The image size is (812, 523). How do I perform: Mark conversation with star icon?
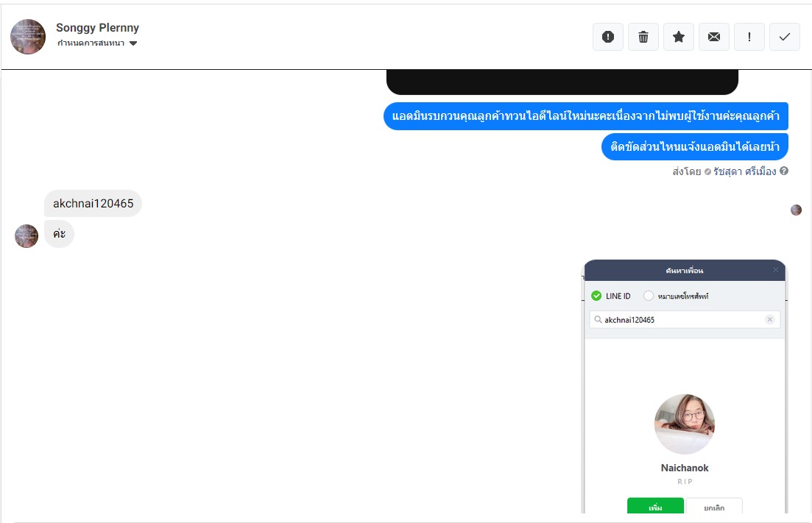pos(679,37)
